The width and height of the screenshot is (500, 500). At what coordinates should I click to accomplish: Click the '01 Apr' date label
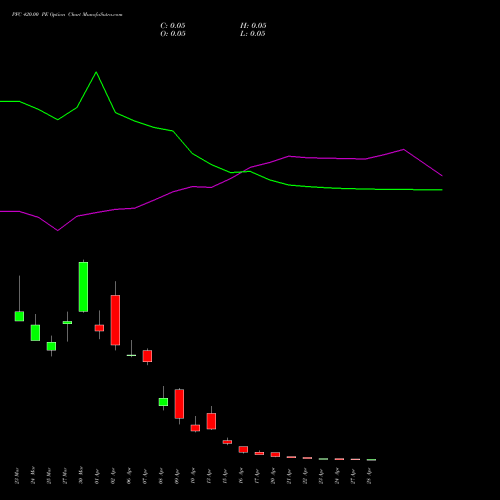click(x=97, y=476)
